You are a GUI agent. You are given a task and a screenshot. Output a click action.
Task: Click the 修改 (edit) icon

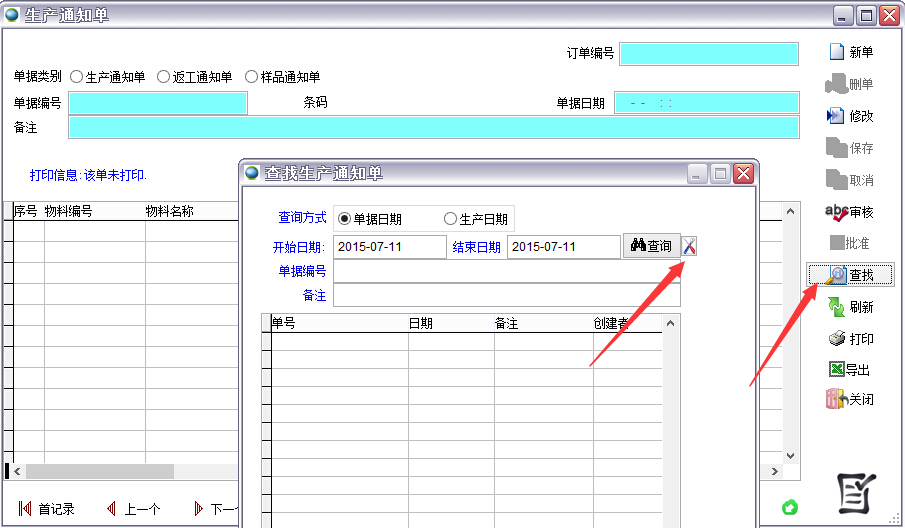[x=836, y=116]
